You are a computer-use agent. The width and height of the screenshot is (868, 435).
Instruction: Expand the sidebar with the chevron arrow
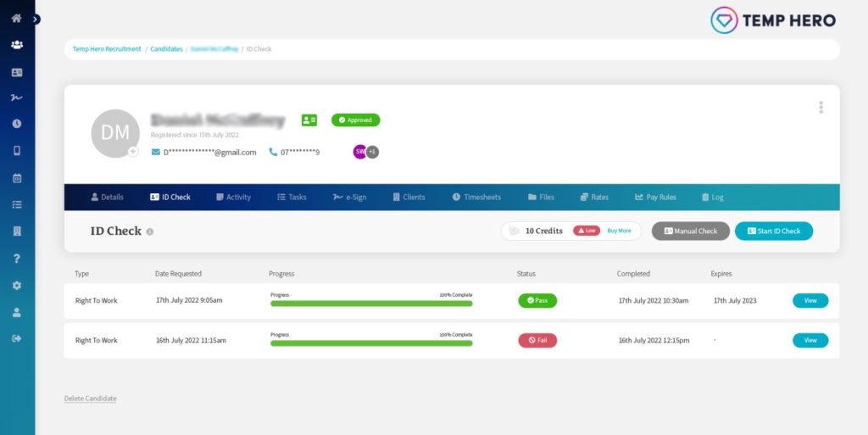point(36,20)
